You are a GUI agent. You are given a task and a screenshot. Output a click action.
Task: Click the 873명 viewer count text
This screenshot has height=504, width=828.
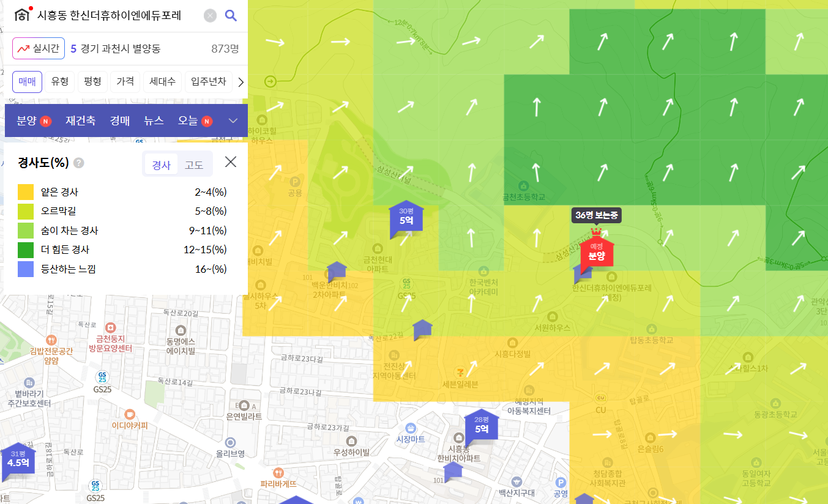pos(225,48)
